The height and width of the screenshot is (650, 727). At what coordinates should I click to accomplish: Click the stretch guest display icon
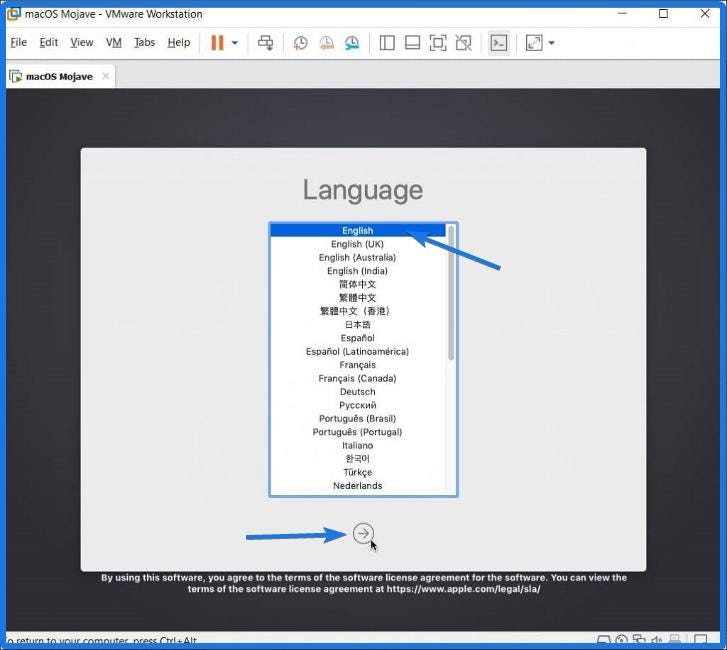click(534, 43)
